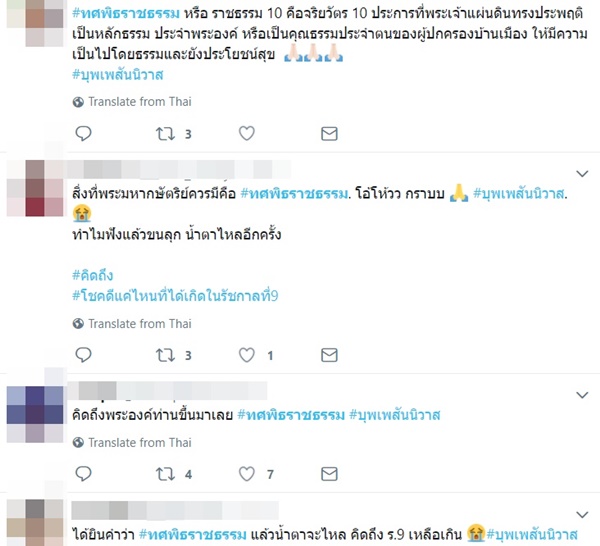Image resolution: width=600 pixels, height=546 pixels.
Task: Reply to the first tweet about ราชธรรม 10
Action: coord(83,134)
